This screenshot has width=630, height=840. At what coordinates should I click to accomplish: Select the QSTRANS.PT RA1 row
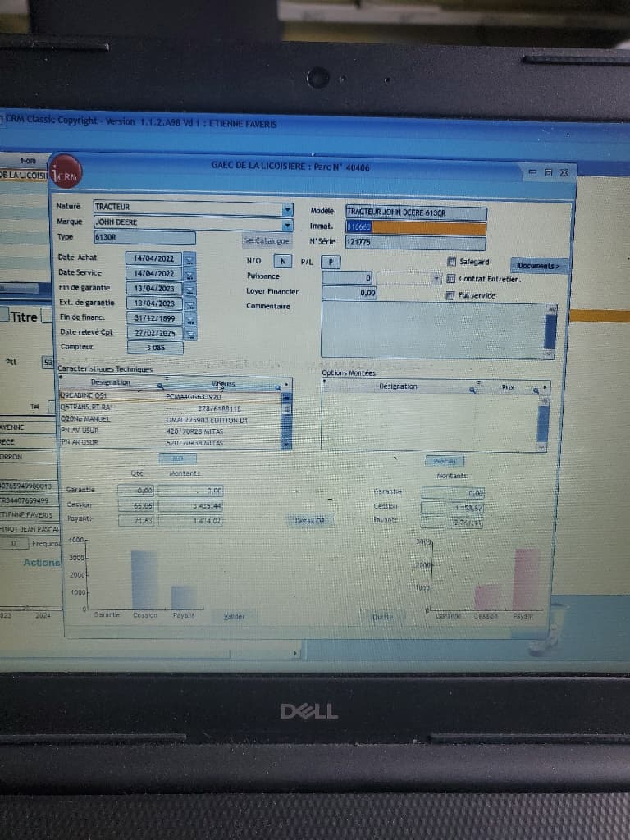171,409
